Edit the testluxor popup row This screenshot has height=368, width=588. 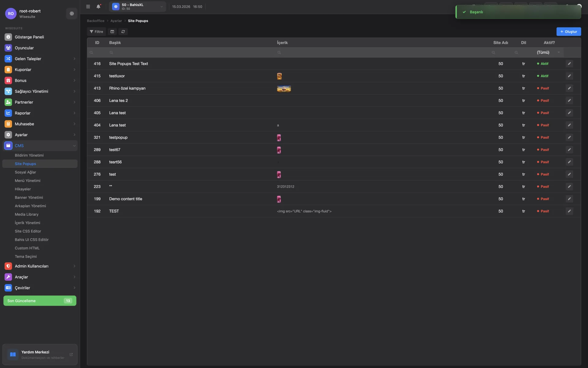tap(569, 76)
